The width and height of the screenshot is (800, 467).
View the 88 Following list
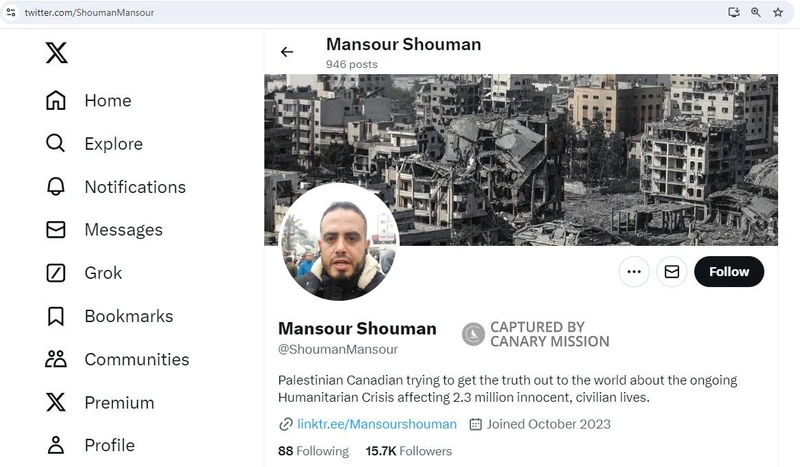(x=313, y=451)
